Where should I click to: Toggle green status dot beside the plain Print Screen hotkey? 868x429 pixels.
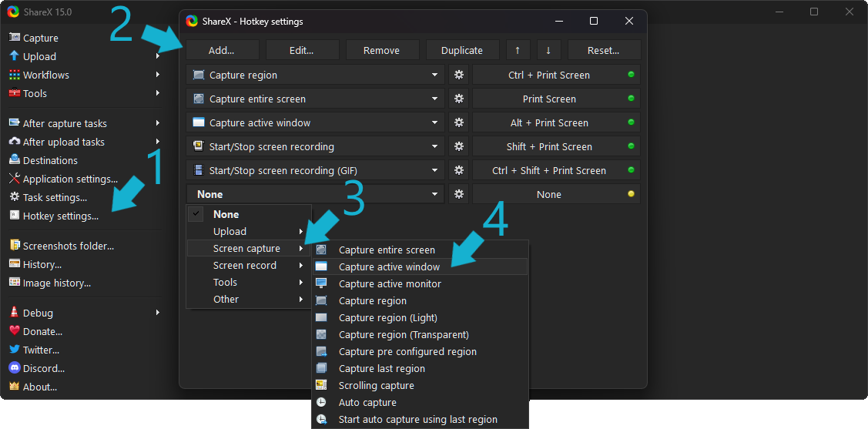coord(631,98)
